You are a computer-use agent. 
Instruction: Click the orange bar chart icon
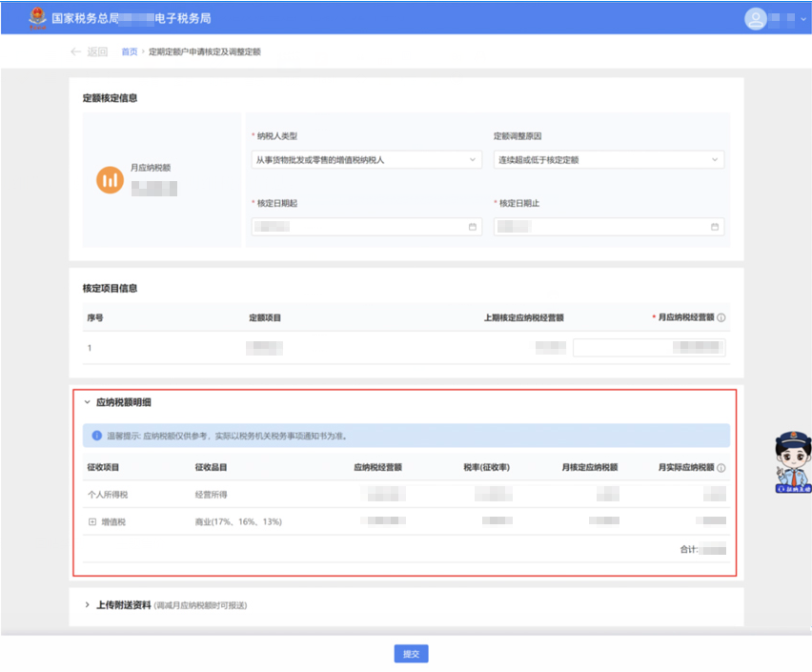111,179
